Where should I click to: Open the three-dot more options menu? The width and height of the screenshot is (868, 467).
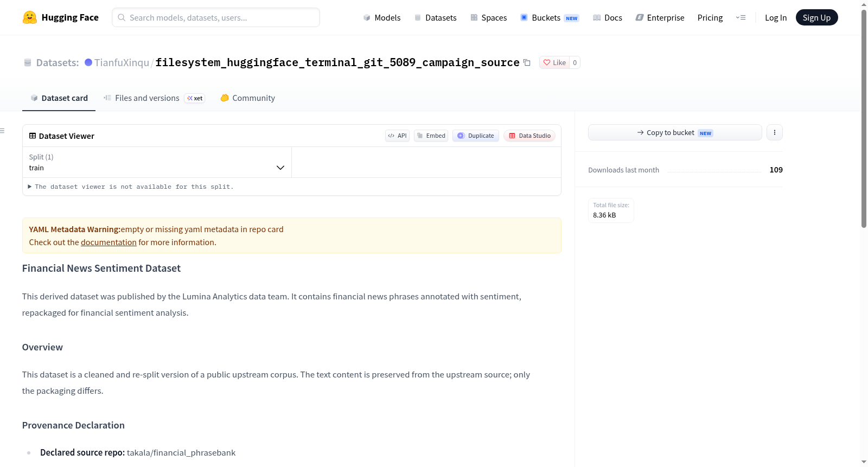pos(775,132)
